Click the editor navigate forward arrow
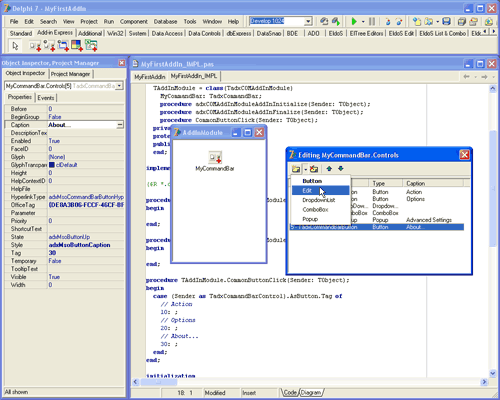Viewport: 500px width, 400px height. [x=484, y=77]
